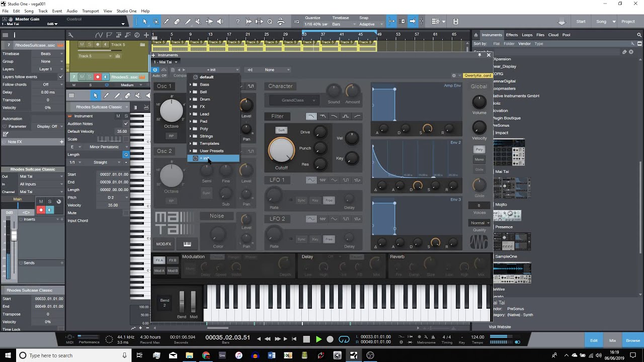Screen dimensions: 644x362
Task: Toggle Mai Tai power activate button
Action: coord(155,70)
